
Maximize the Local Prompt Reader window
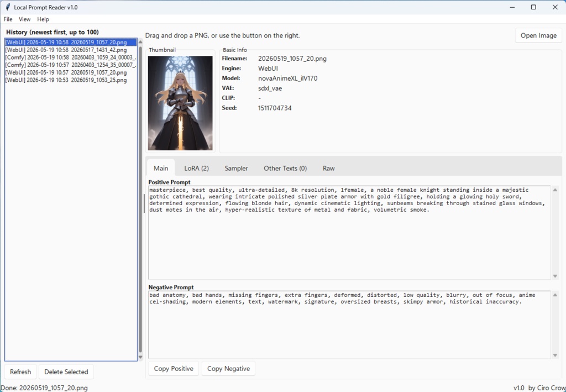pos(533,7)
